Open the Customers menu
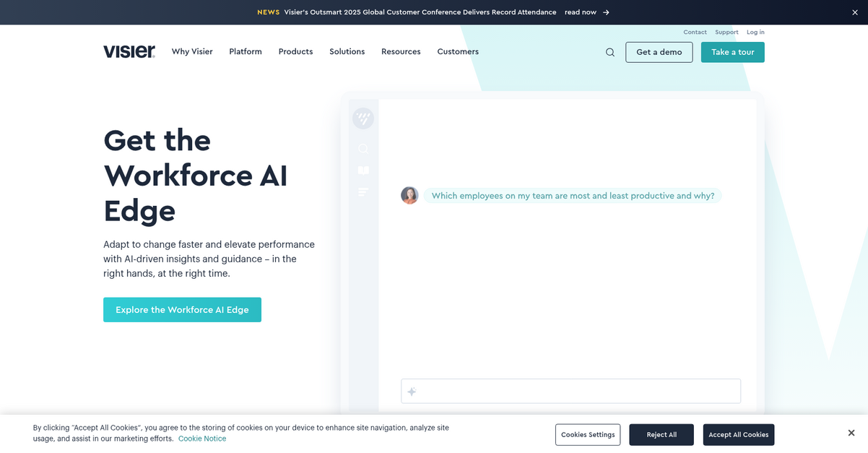Screen dimensions: 868x453 pos(458,52)
